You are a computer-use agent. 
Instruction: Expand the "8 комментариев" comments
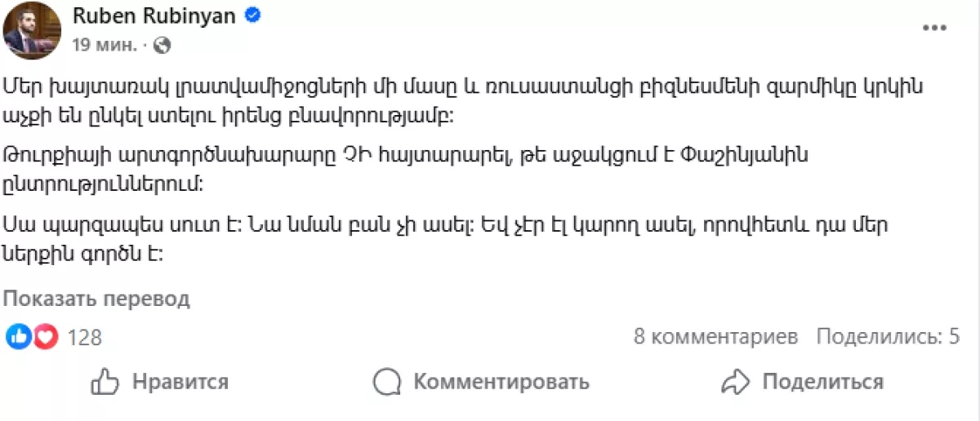[715, 337]
